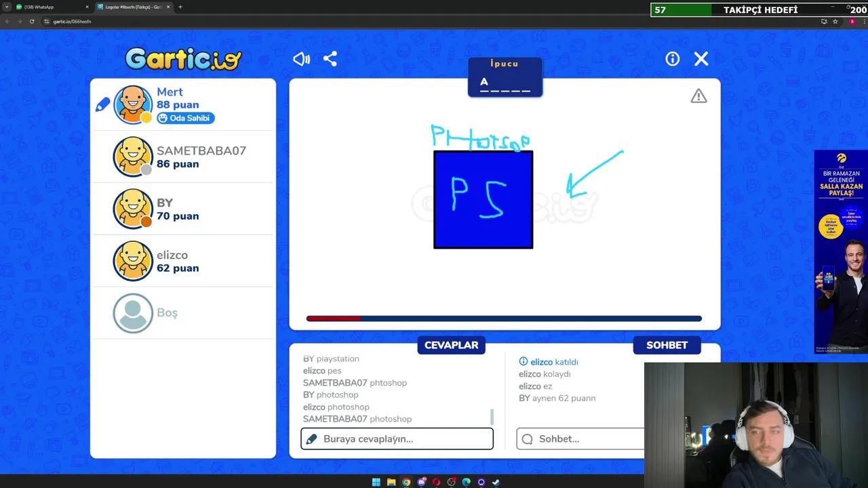
Task: Click the elizco pes answer
Action: point(322,371)
